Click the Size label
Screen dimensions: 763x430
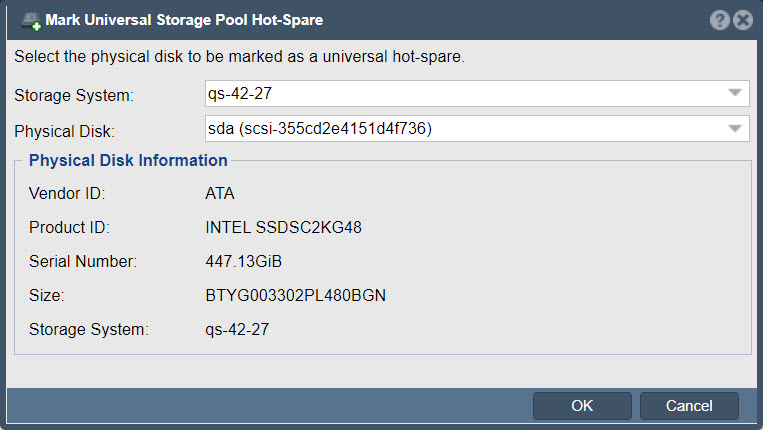[x=47, y=295]
